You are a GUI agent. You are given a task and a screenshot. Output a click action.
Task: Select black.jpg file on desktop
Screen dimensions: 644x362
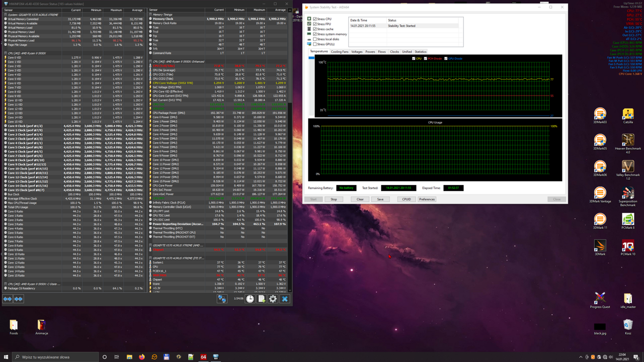(x=600, y=329)
